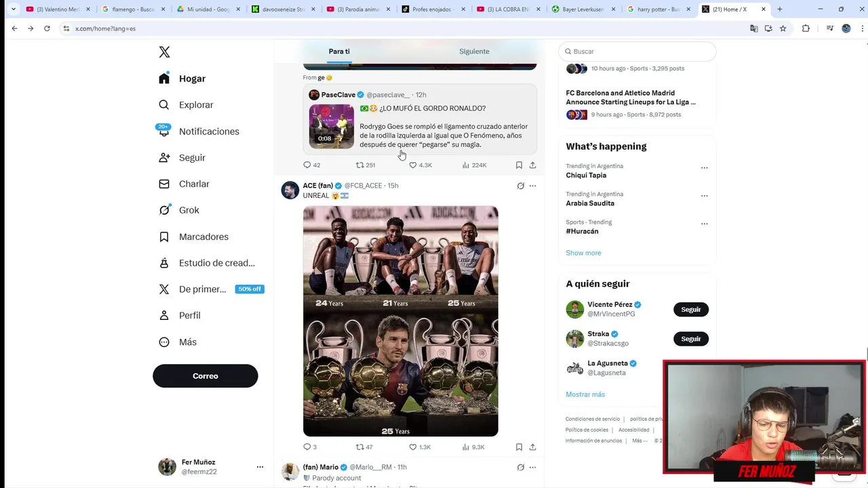Switch to Siguiente tab

click(474, 52)
